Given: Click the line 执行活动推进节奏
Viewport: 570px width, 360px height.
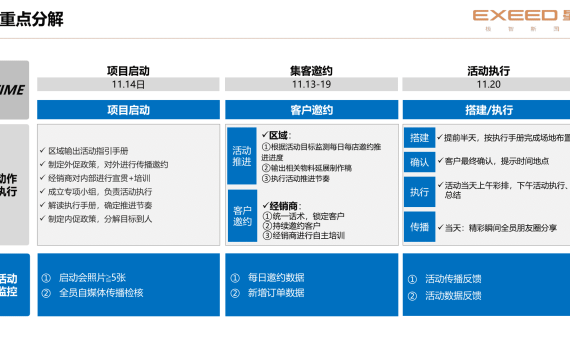Looking at the screenshot, I should click(296, 179).
